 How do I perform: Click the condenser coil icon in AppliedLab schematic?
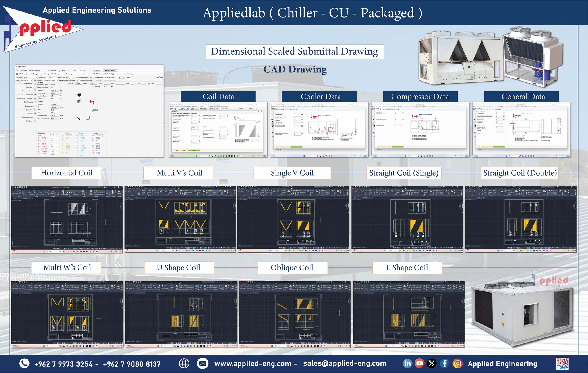79,101
